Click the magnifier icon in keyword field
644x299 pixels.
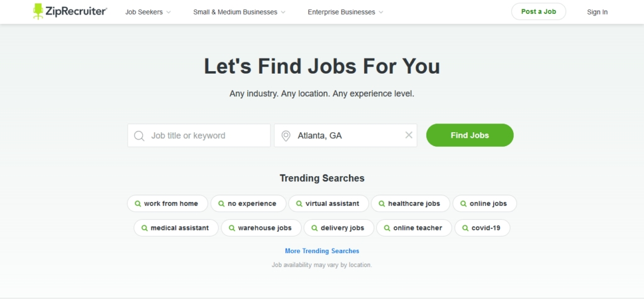point(139,135)
